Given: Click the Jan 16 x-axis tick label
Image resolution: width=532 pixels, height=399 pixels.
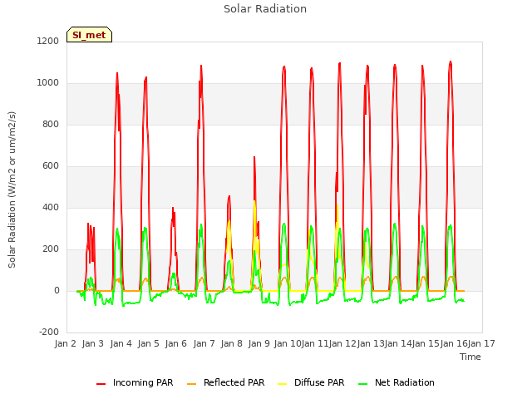Looking at the screenshot, I should pyautogui.click(x=454, y=343).
